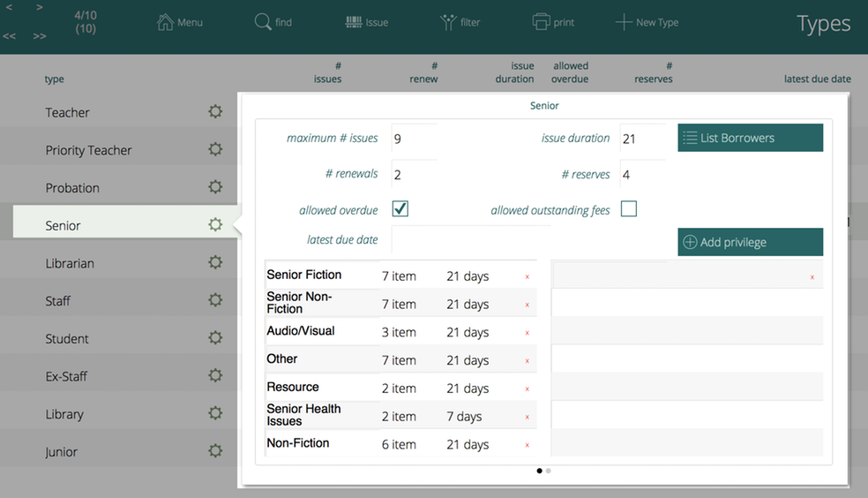Jump to last record with >> arrows
The image size is (868, 498).
(40, 36)
